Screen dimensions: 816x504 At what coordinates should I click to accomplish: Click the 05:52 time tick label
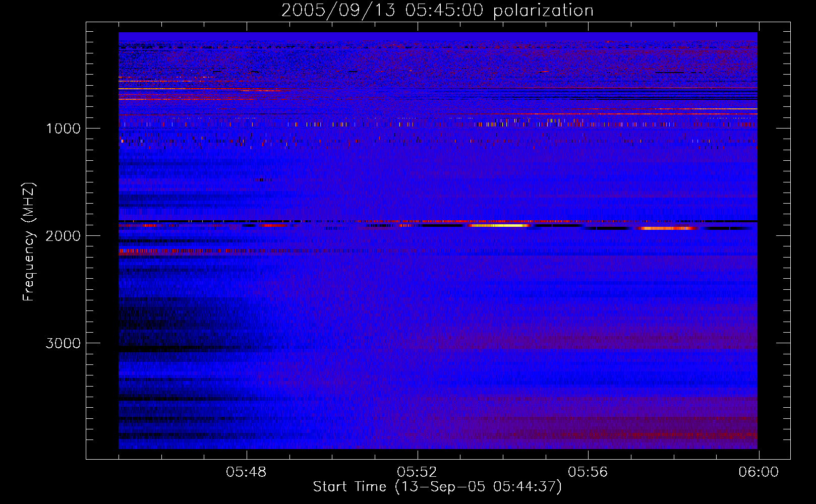click(417, 472)
